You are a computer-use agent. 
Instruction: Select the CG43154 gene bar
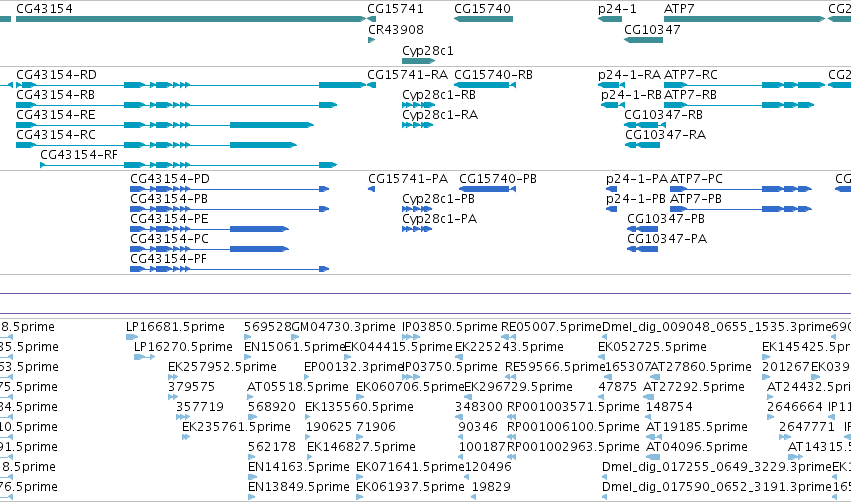[x=191, y=19]
